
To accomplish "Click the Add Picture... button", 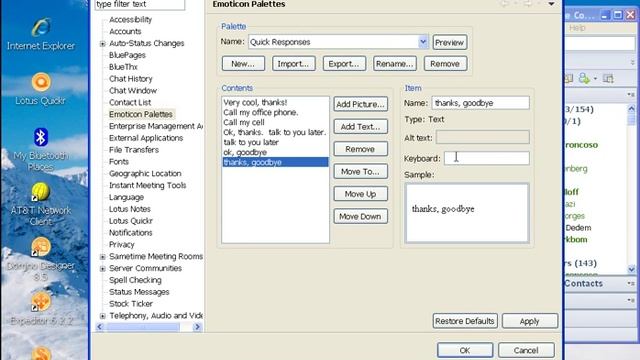I will (x=360, y=104).
